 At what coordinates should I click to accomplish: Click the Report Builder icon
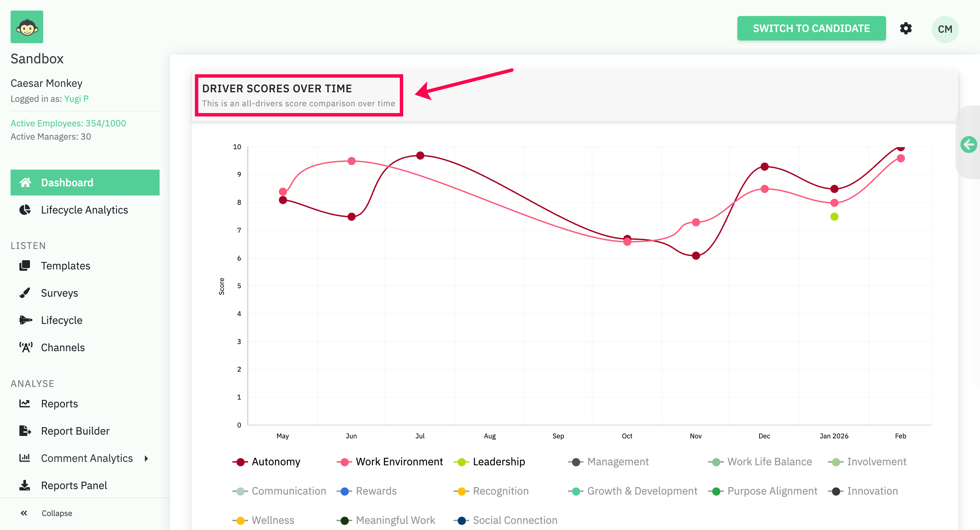coord(25,431)
